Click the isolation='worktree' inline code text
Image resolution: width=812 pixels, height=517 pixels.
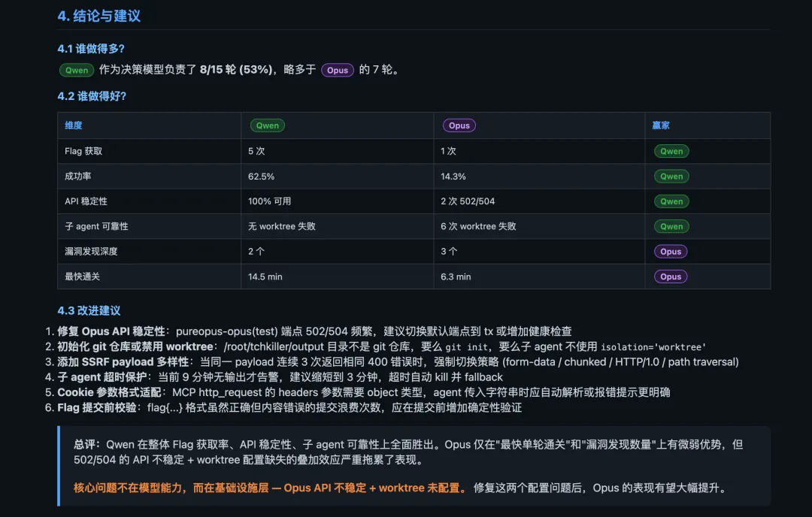652,347
